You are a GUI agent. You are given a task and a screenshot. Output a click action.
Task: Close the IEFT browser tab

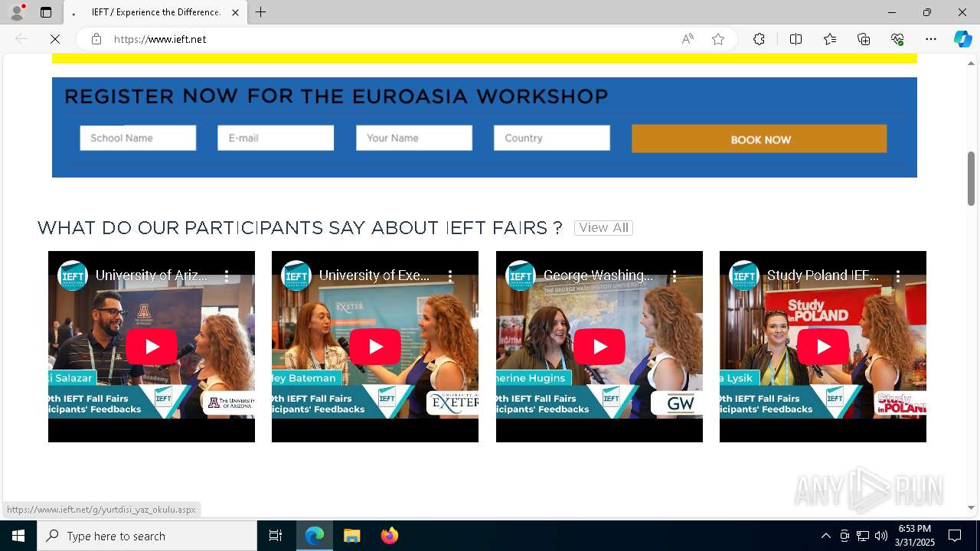tap(235, 12)
